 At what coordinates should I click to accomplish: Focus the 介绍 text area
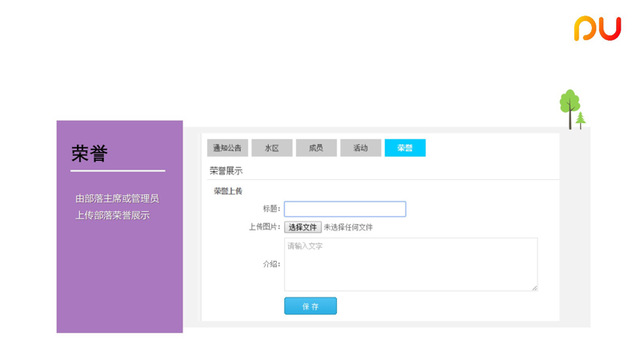tap(411, 264)
